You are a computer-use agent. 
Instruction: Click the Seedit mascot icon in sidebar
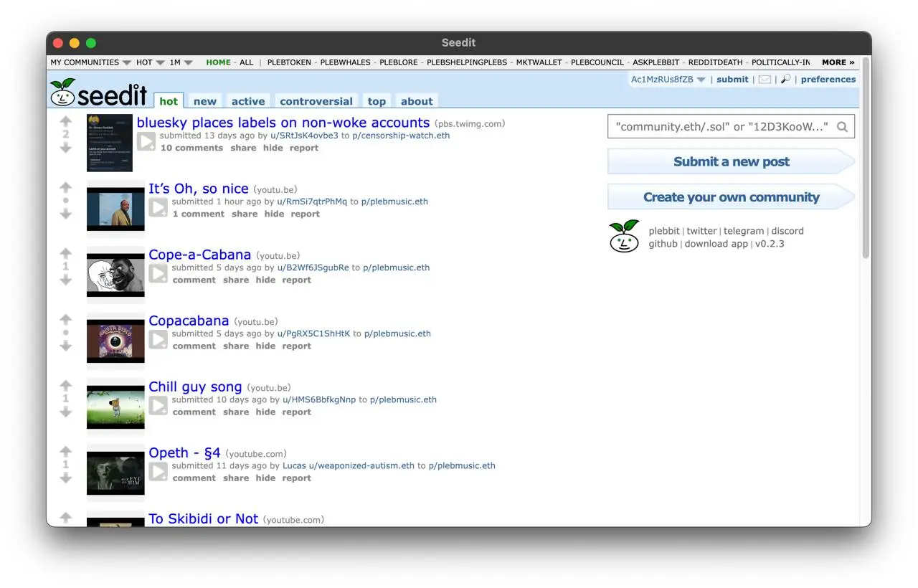624,236
